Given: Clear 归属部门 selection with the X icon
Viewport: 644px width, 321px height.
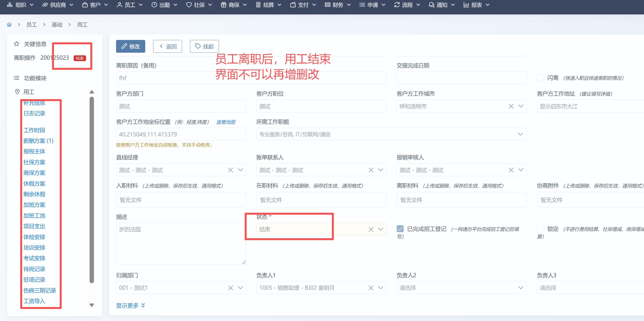Looking at the screenshot, I should pyautogui.click(x=230, y=288).
